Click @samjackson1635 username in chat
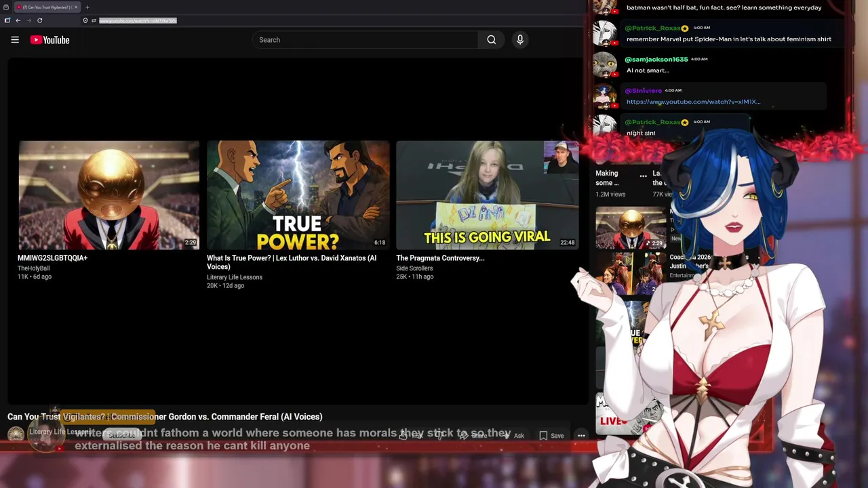868x488 pixels. click(656, 60)
